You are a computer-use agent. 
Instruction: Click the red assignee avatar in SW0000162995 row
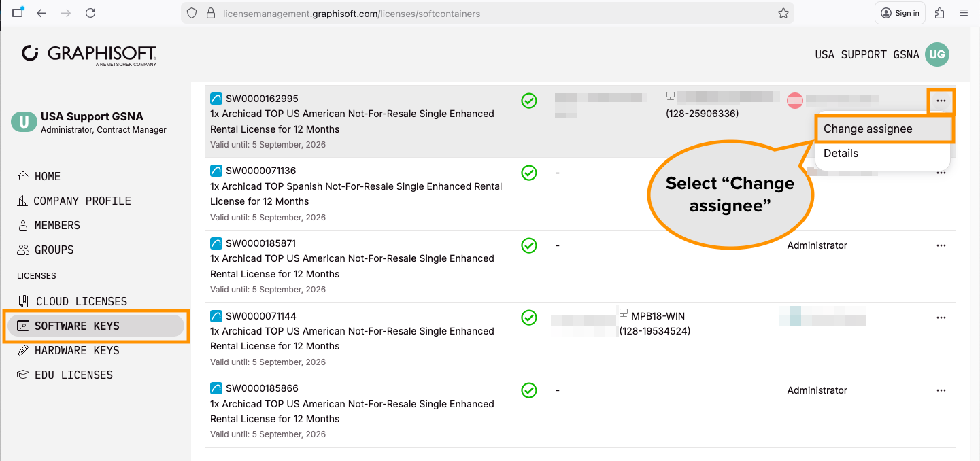pos(795,101)
